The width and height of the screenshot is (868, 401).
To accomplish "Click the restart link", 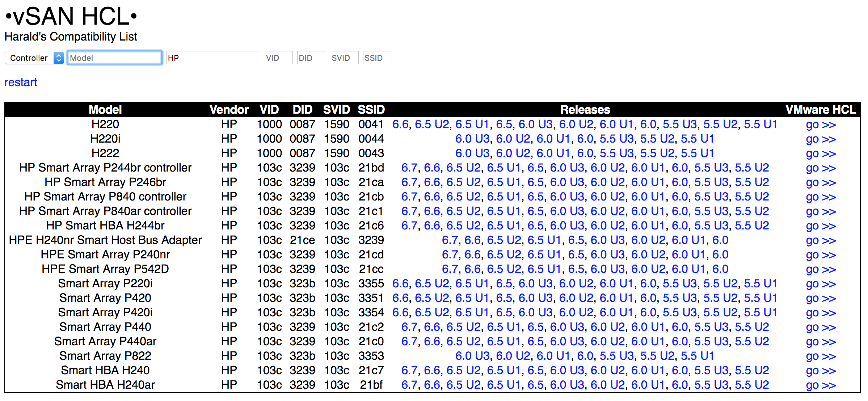I will point(21,82).
